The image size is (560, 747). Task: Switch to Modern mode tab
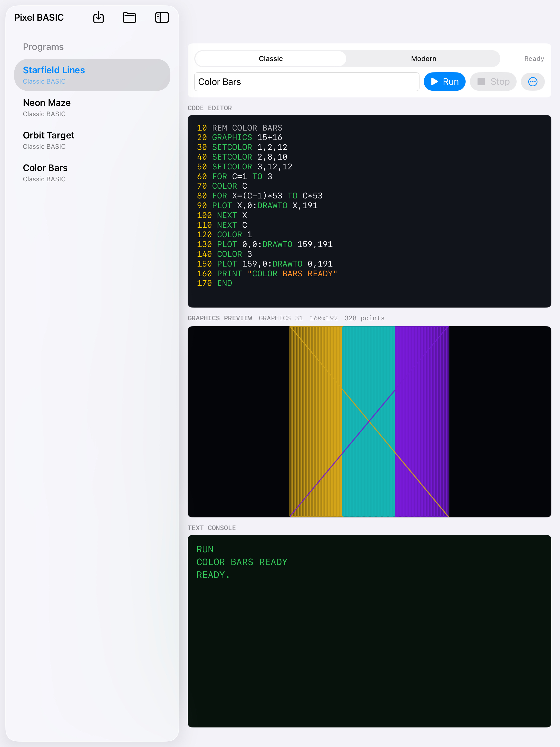pyautogui.click(x=423, y=59)
